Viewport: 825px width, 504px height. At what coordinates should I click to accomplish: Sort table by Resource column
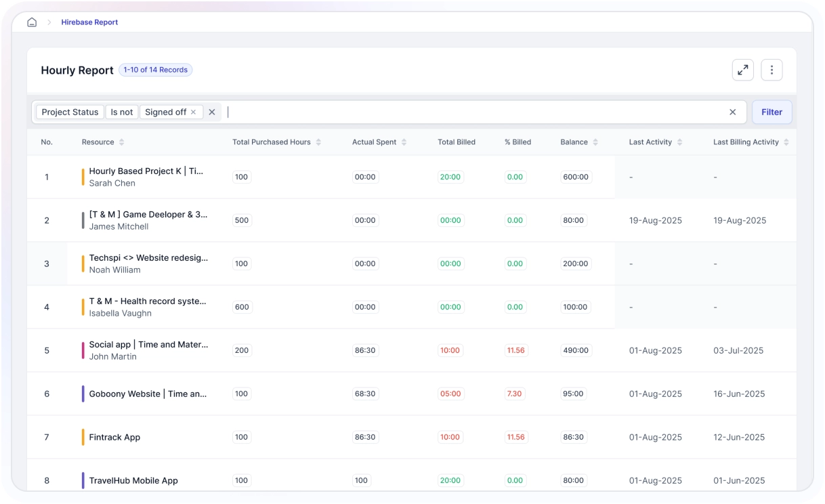click(x=121, y=142)
